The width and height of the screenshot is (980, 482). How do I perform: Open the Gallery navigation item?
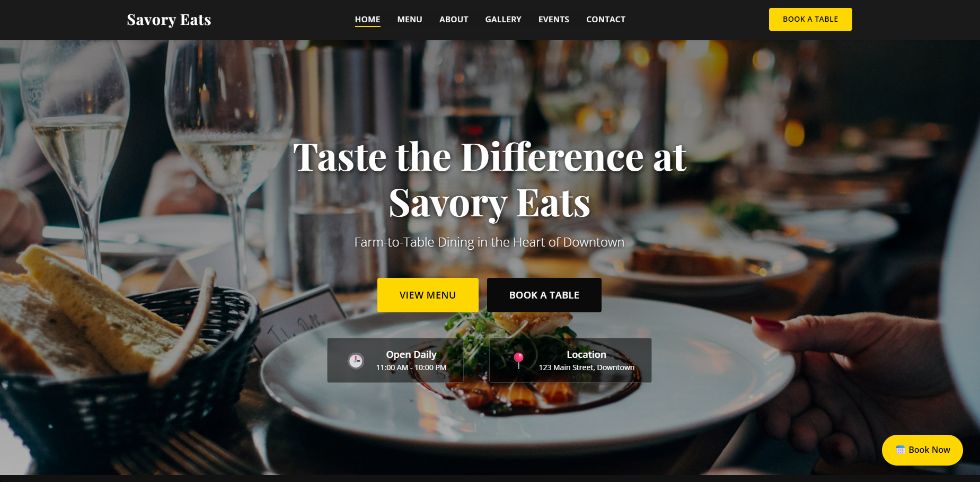pyautogui.click(x=503, y=20)
